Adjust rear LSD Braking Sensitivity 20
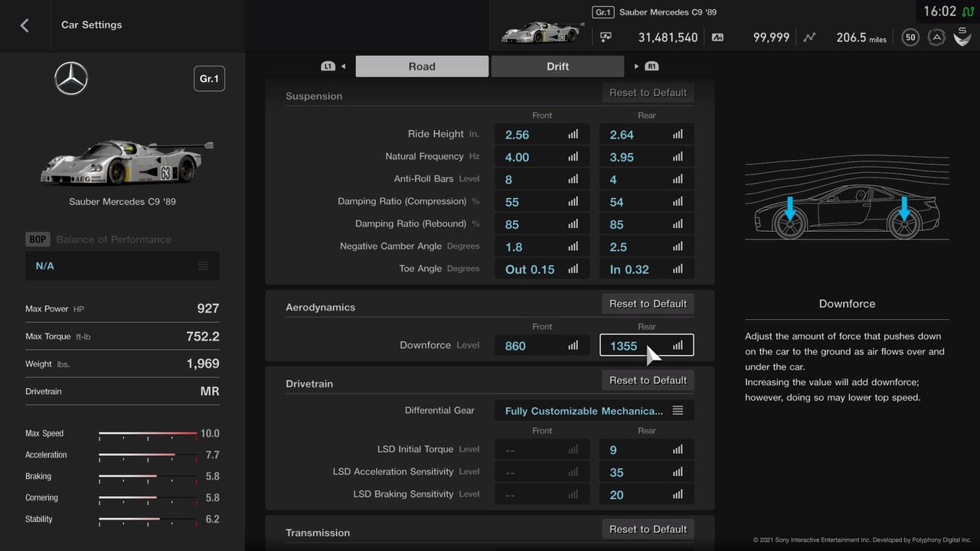Image resolution: width=980 pixels, height=551 pixels. 647,494
